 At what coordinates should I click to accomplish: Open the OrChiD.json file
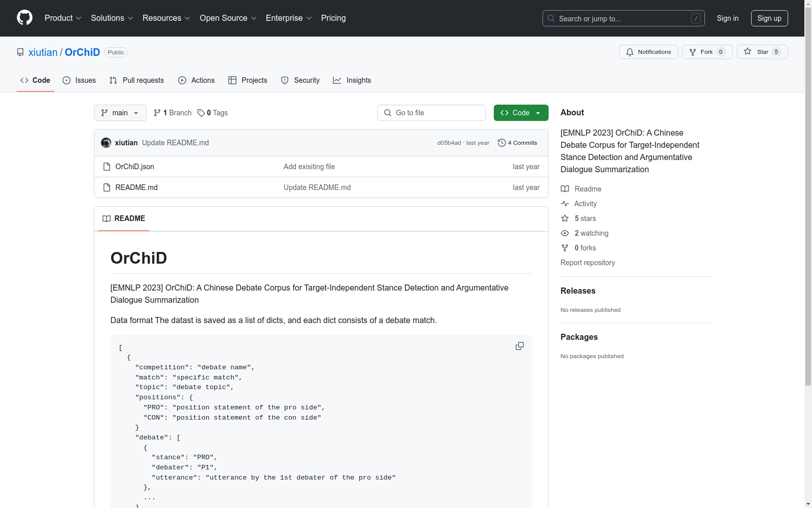pos(134,167)
